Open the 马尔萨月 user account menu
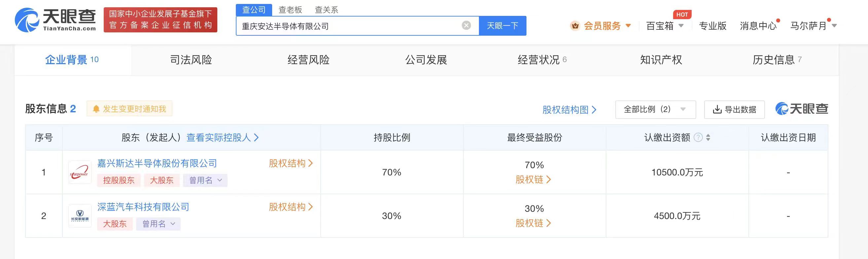This screenshot has height=259, width=868. coord(814,26)
